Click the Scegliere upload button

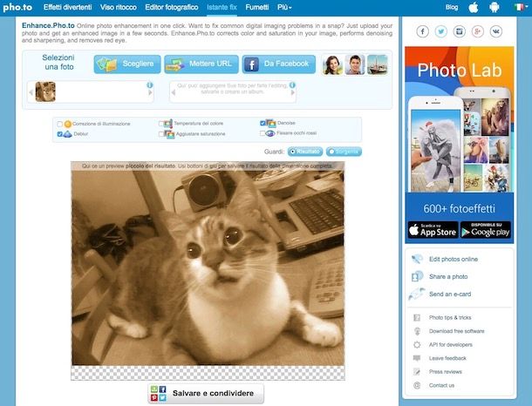[127, 64]
